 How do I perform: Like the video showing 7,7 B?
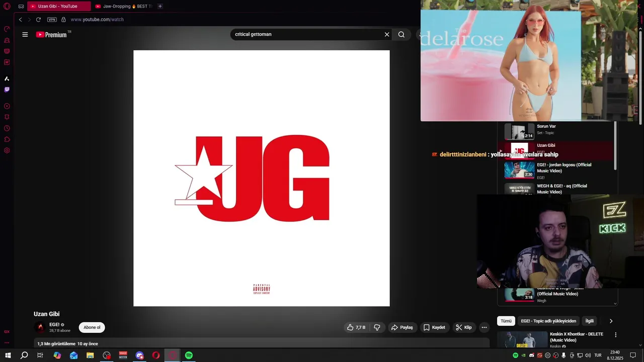[356, 327]
